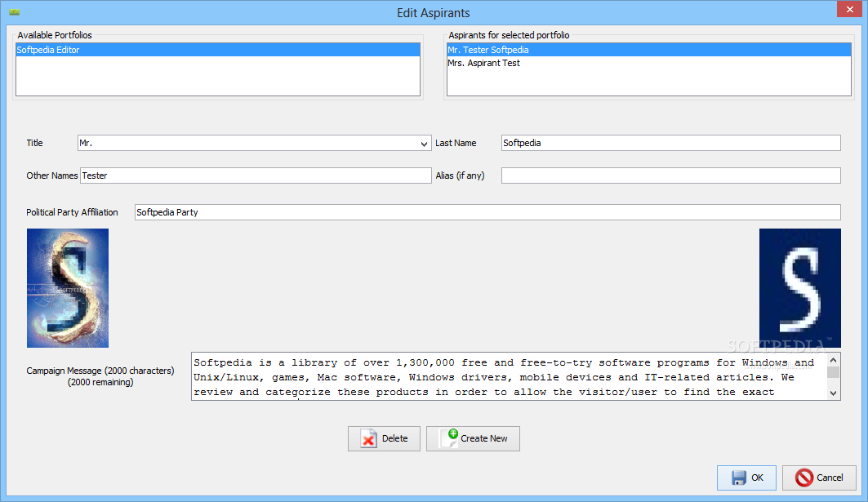Click the Last Name label
Image resolution: width=868 pixels, height=502 pixels.
tap(456, 143)
